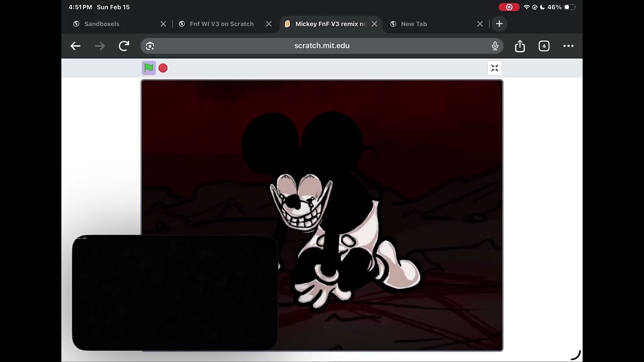Viewport: 644px width, 362px height.
Task: Go forward to the next page
Action: (100, 46)
